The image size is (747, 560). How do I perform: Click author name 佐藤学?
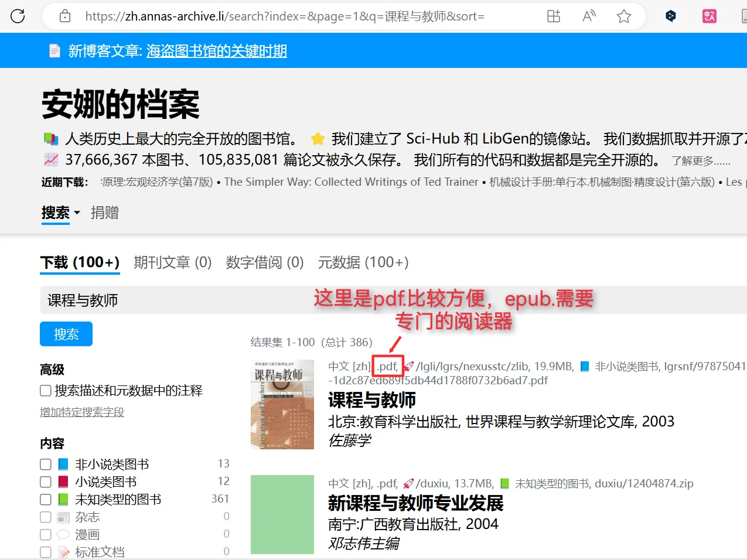coord(350,441)
